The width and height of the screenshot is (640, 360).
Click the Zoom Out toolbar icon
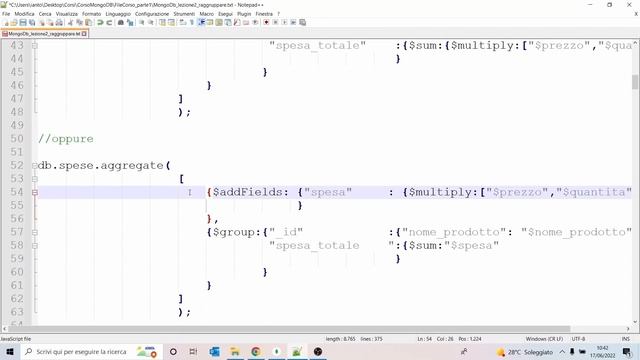point(151,23)
